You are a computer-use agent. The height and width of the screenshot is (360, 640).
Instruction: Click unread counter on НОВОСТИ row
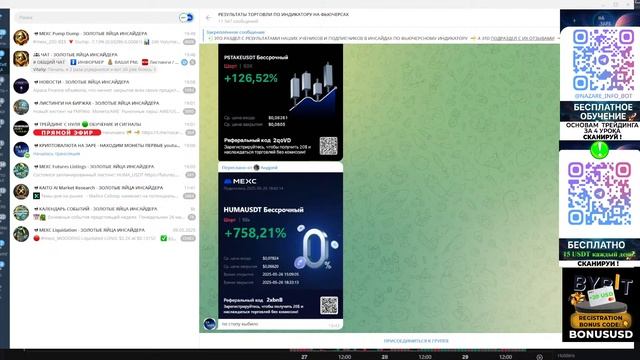pyautogui.click(x=189, y=90)
